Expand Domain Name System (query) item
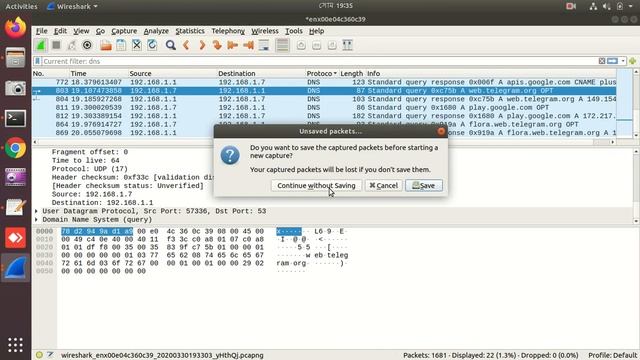640x360 pixels. [36, 220]
